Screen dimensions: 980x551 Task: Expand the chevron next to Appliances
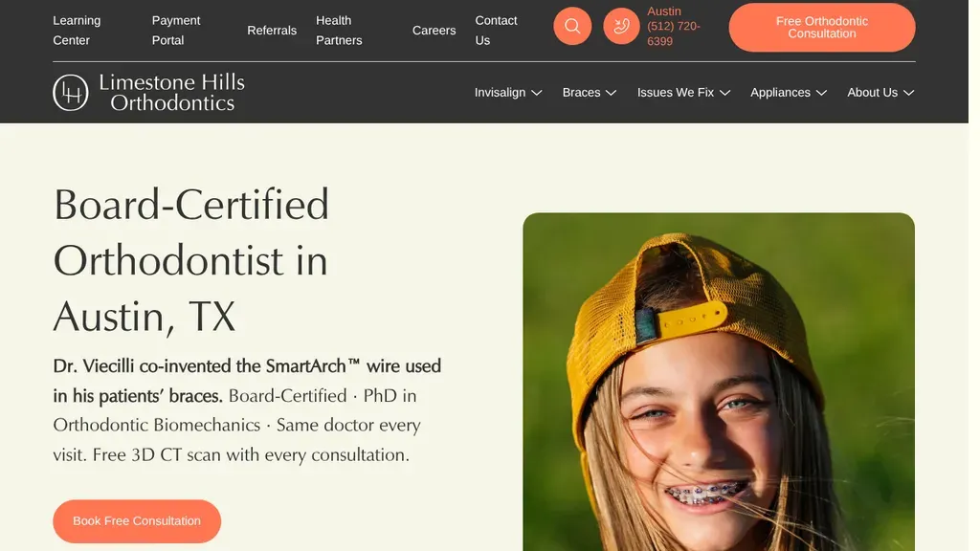click(x=821, y=93)
